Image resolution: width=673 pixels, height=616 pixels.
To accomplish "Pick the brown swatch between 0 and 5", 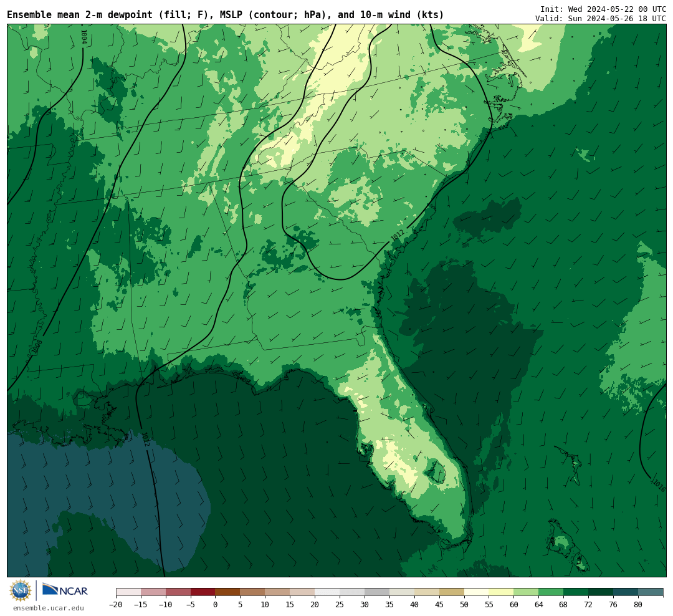I will [228, 592].
